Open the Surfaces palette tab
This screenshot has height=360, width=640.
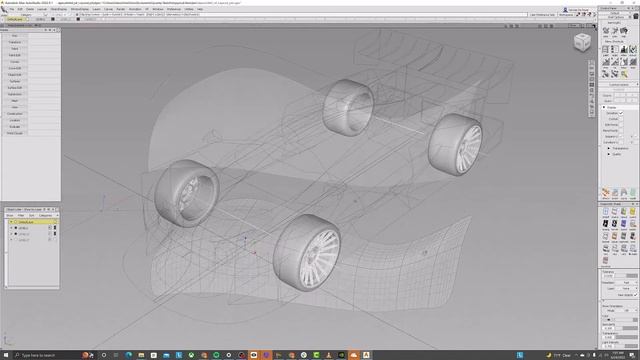coord(15,81)
